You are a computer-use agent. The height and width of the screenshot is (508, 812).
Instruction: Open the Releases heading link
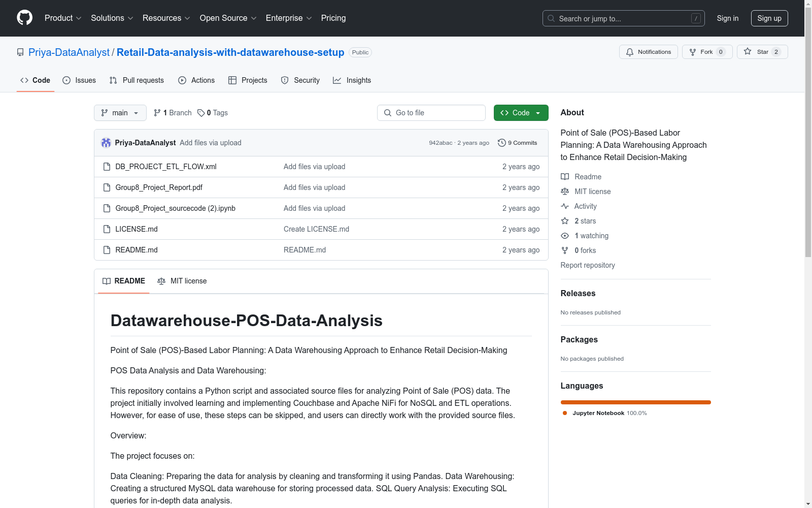click(x=578, y=293)
